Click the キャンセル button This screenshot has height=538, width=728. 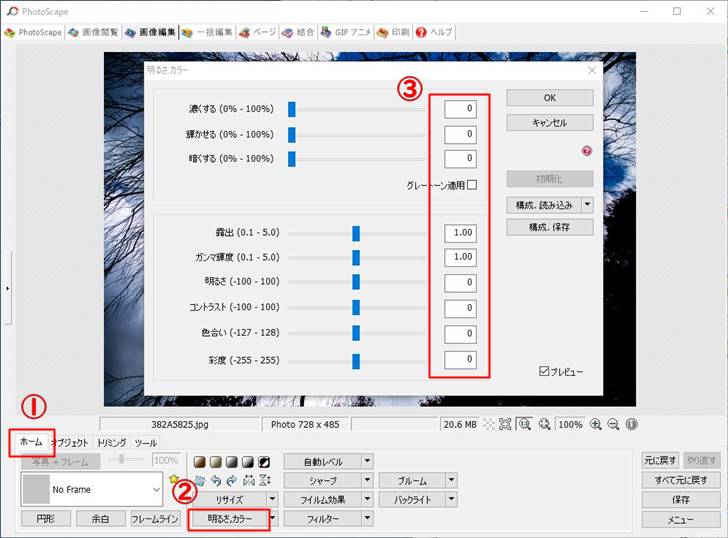coord(549,122)
